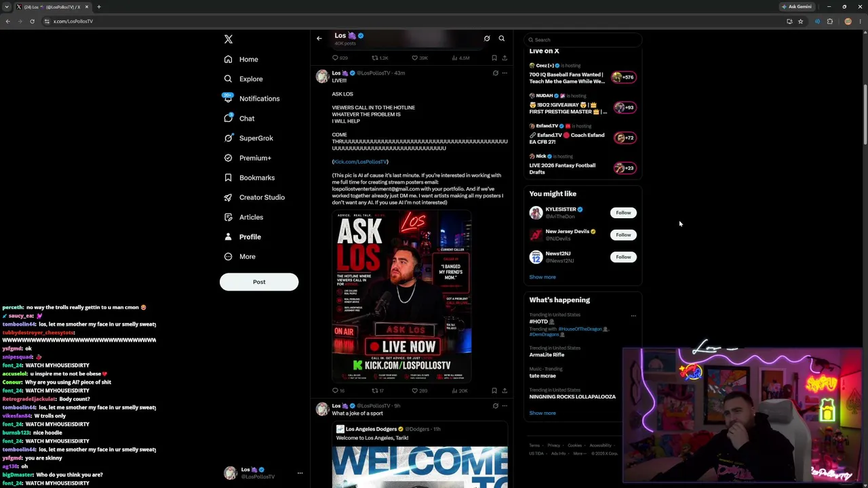
Task: Reply to the post with 929 replies
Action: (x=340, y=58)
